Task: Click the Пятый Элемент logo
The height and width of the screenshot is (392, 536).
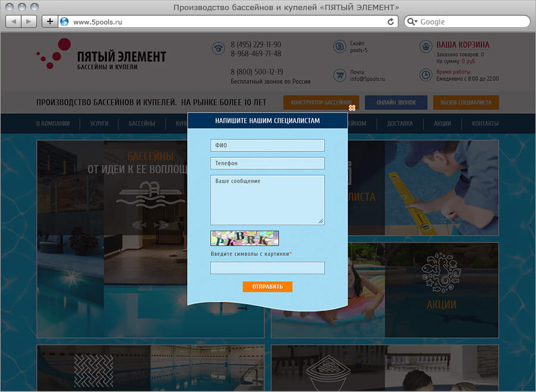Action: [x=101, y=54]
